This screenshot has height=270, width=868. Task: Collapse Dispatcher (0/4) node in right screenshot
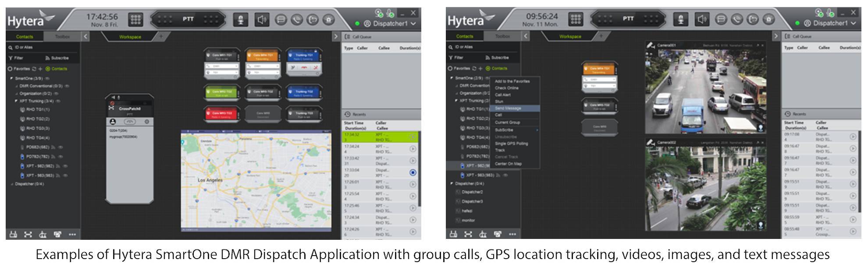click(452, 184)
